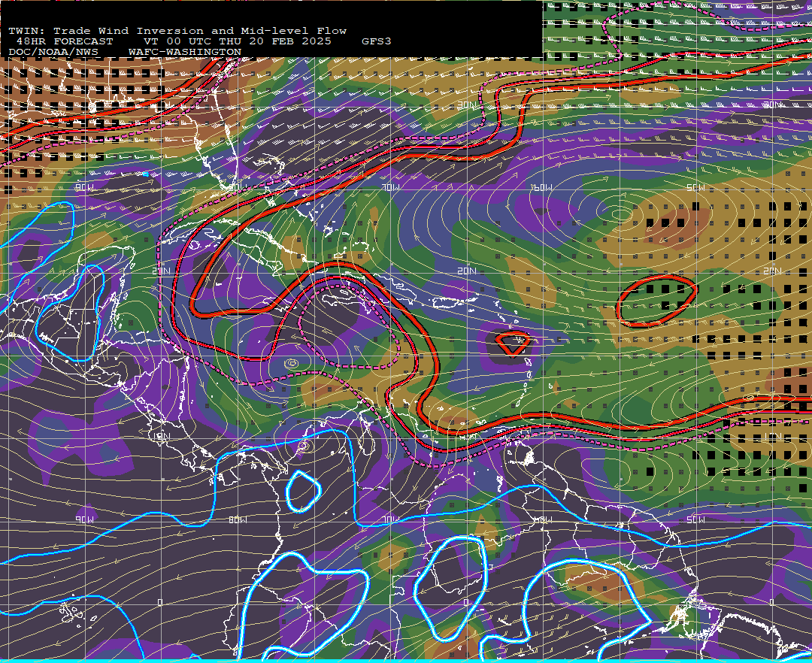
Task: Select the 'WAFC-WASHINGTON' label
Action: [x=185, y=53]
